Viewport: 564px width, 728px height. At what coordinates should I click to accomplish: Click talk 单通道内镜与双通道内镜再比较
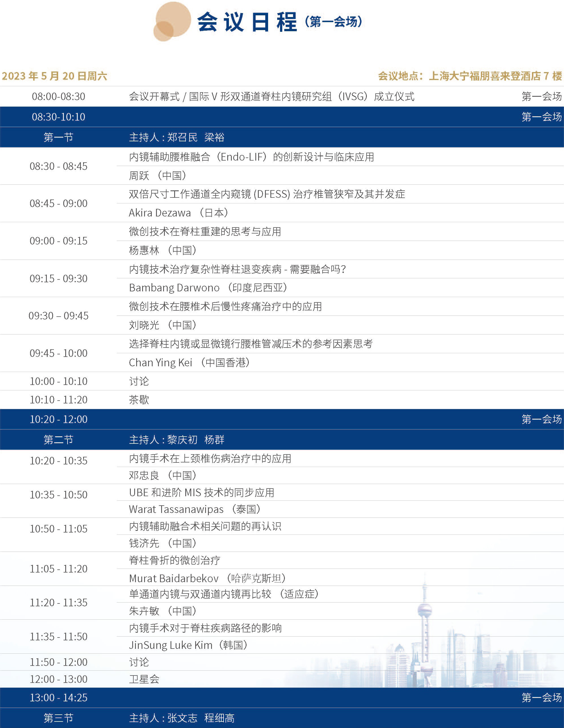pos(224,594)
